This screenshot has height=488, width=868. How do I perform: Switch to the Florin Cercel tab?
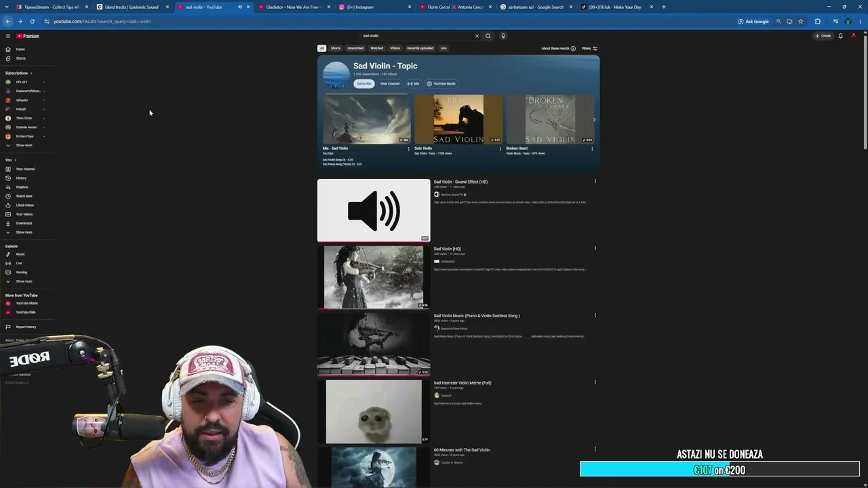(454, 7)
